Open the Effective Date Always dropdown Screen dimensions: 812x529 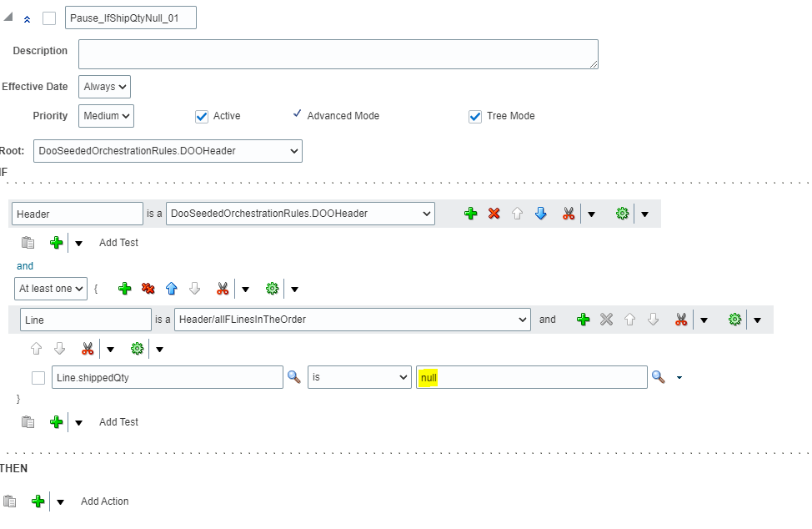click(x=105, y=87)
